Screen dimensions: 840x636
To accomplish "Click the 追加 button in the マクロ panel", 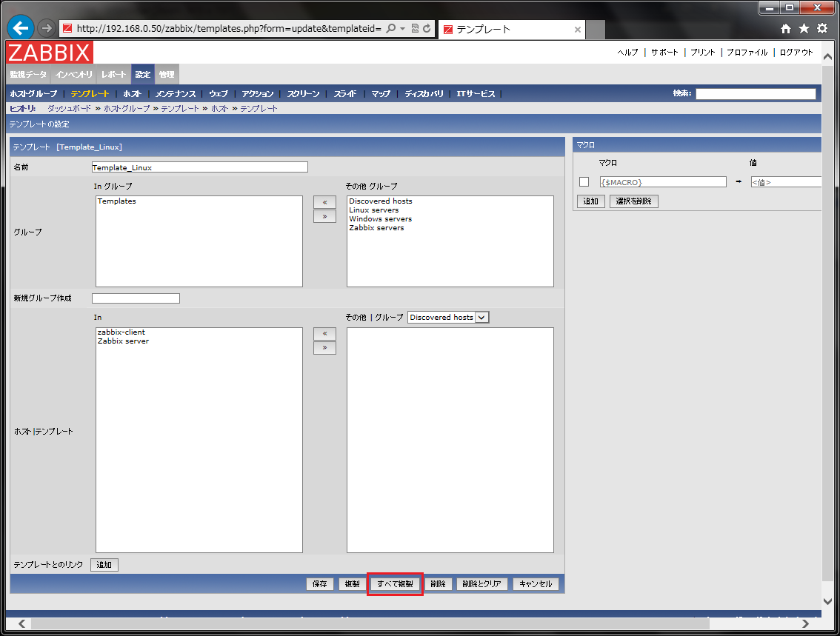I will [x=591, y=201].
